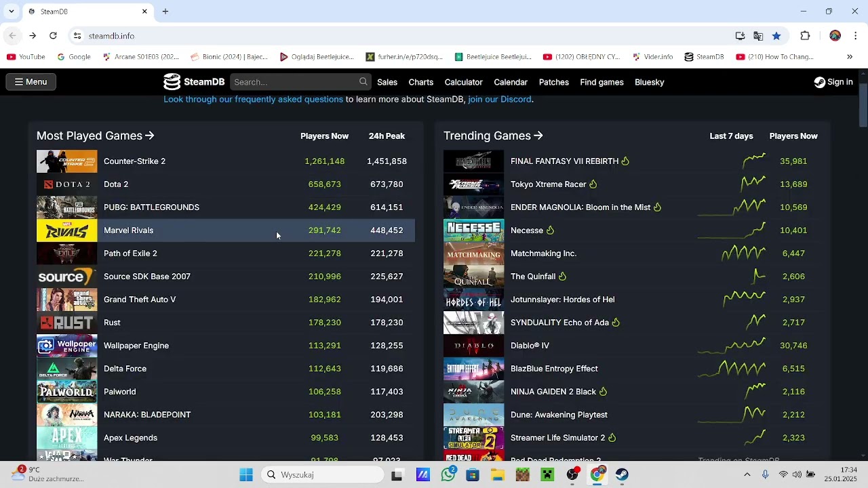
Task: Open Chrome's three-dot menu
Action: (x=856, y=36)
